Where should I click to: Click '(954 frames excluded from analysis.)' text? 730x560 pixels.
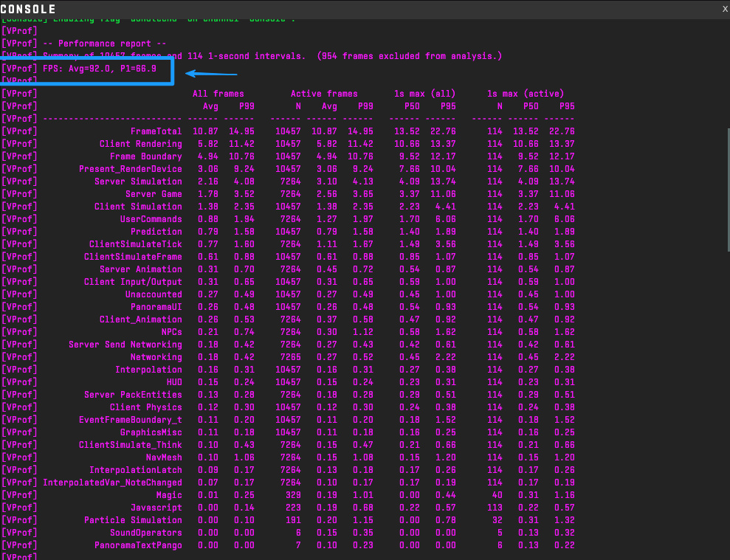[x=410, y=56]
